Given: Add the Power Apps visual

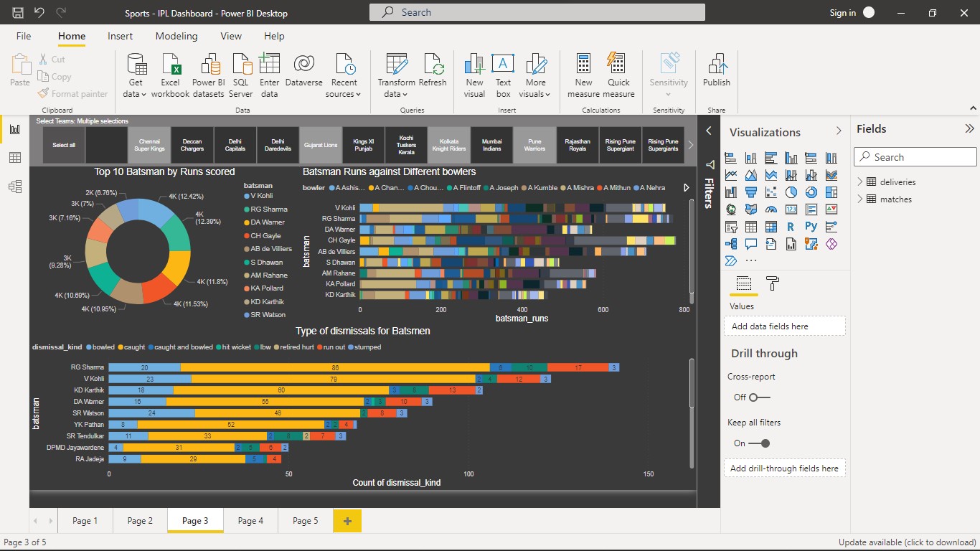Looking at the screenshot, I should point(831,244).
